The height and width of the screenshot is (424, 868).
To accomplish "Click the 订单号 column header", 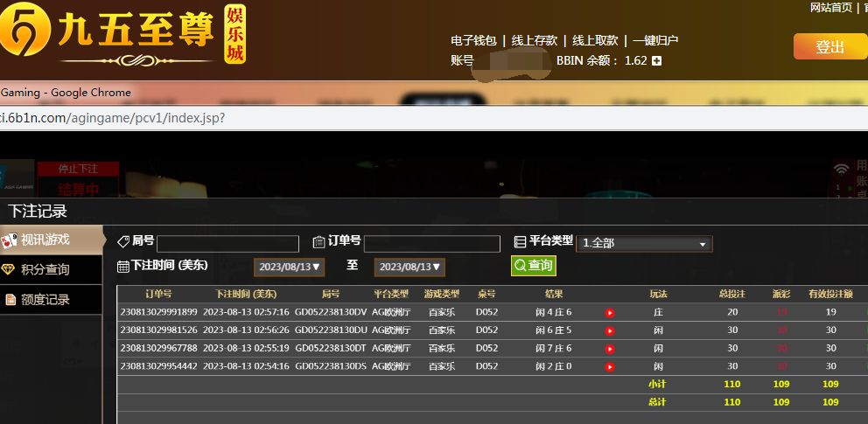I will 159,294.
